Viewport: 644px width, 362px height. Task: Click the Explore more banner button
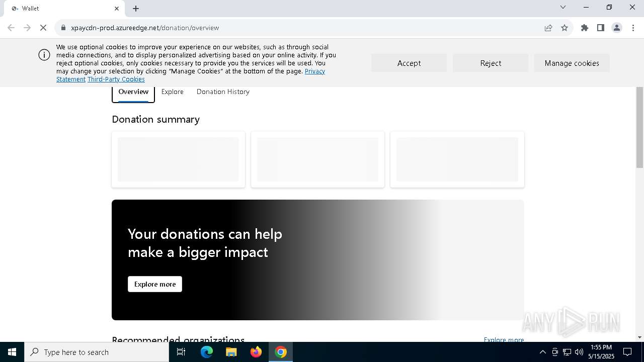(x=155, y=284)
